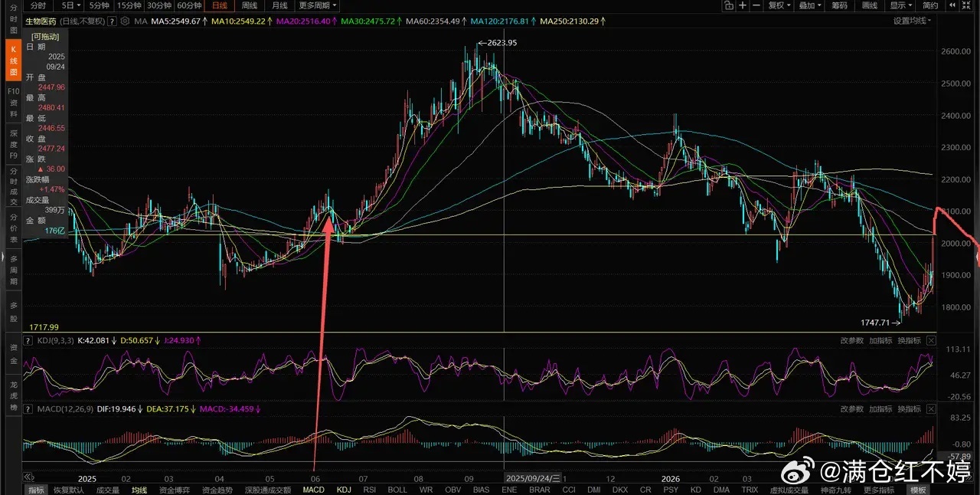Viewport: 980px width, 495px height.
Task: Toggle the KDJ indicator at bottom bar
Action: coord(345,490)
